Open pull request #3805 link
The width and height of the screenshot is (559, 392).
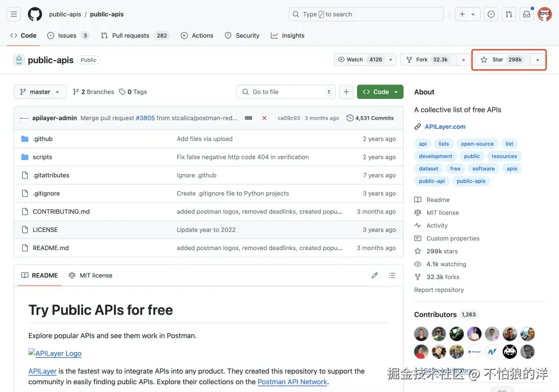[x=145, y=118]
